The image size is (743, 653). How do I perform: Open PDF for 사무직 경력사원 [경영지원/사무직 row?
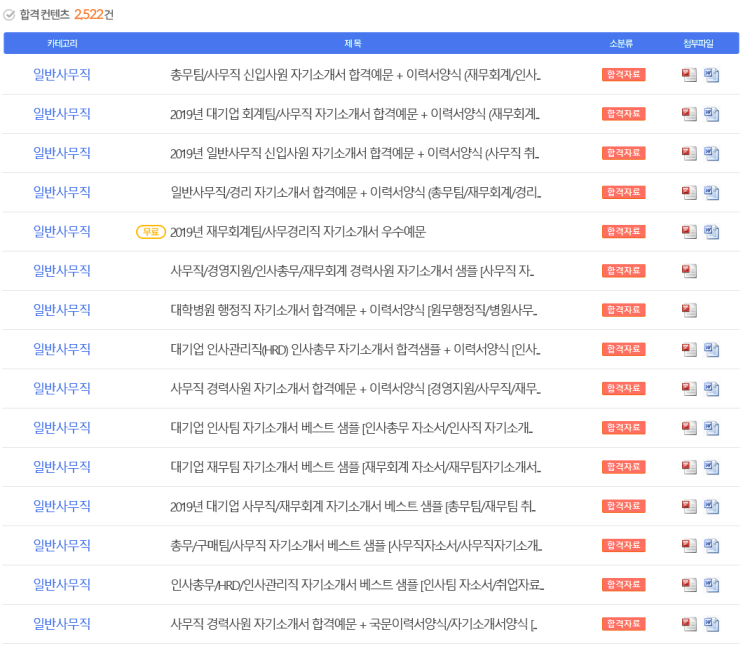[689, 389]
